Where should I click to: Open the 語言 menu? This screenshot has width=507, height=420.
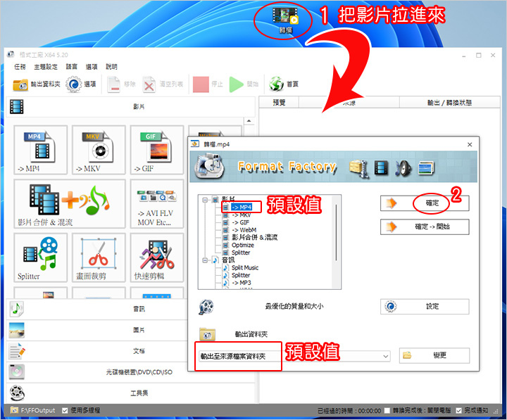tap(71, 67)
